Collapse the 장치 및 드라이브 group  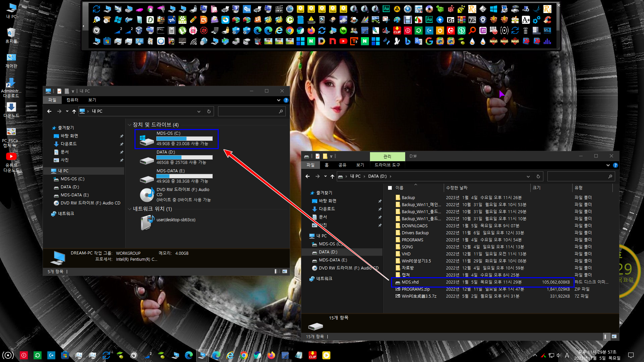pos(129,125)
